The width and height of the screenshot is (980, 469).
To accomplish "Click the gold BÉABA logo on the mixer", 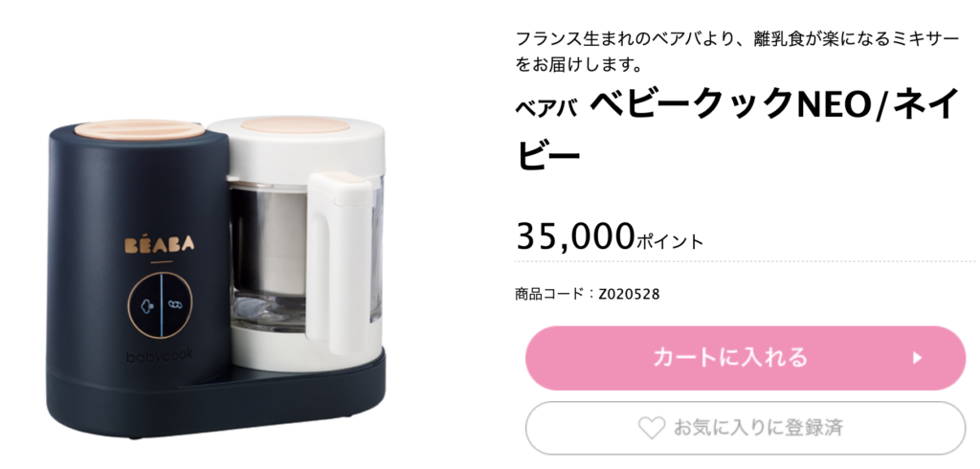I will [x=160, y=244].
